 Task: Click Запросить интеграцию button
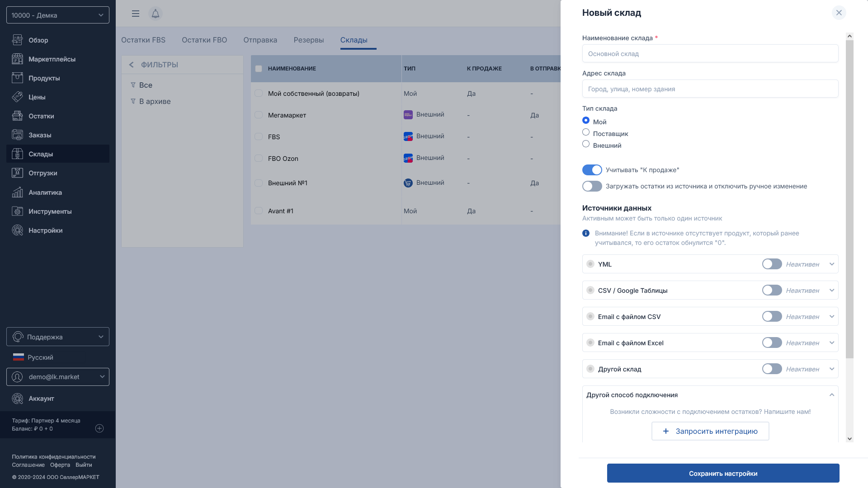tap(710, 431)
